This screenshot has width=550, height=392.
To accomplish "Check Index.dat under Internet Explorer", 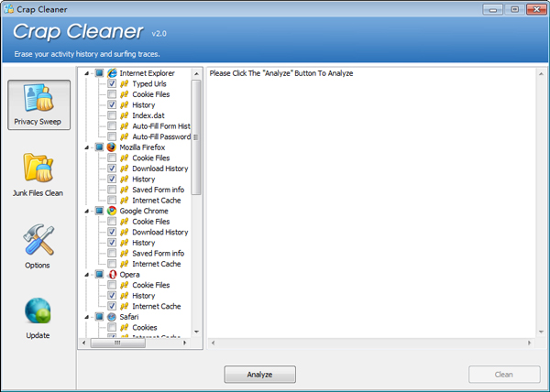I will [112, 115].
